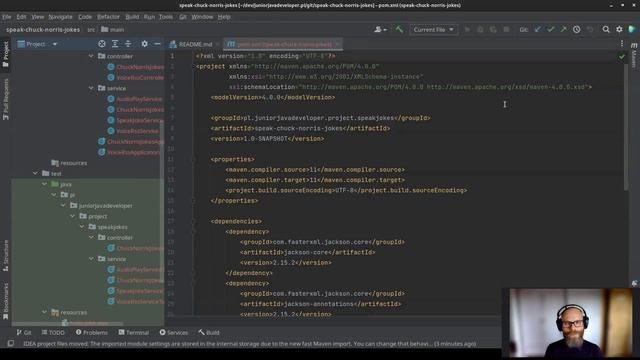640x360 pixels.
Task: Click the speak-chuck-norris-jokes breadcrumb
Action: (43, 29)
